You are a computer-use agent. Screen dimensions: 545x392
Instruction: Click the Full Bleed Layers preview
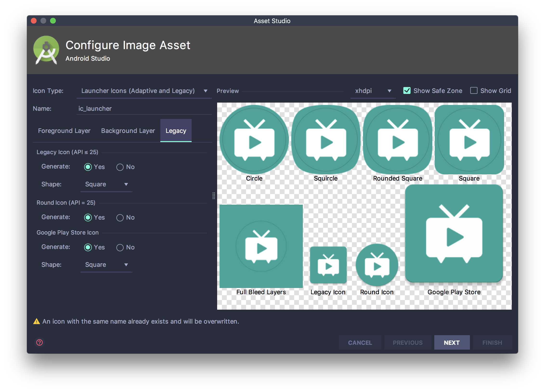[261, 246]
